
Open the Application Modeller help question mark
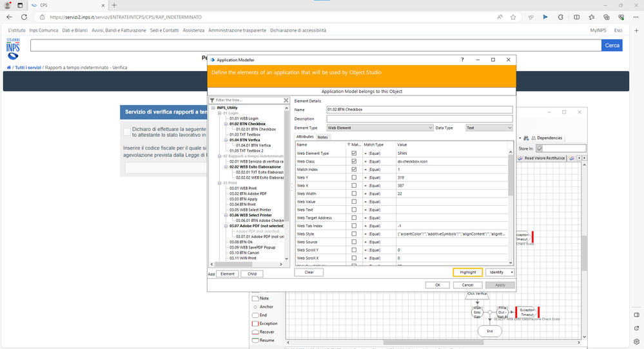462,59
